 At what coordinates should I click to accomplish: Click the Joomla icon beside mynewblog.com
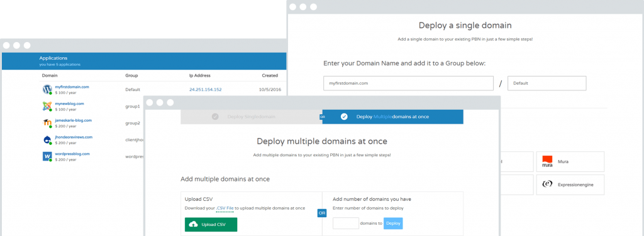coord(47,105)
